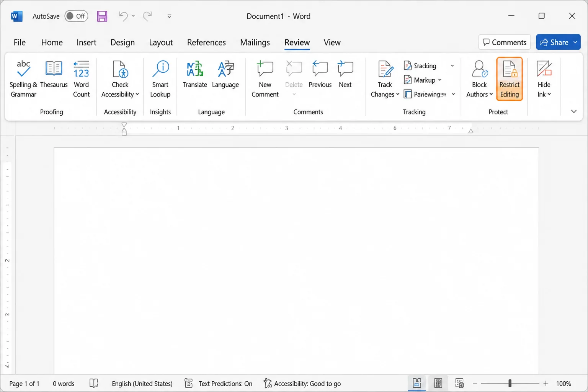The image size is (588, 392).
Task: Open the proofing book icon in status bar
Action: pyautogui.click(x=94, y=383)
